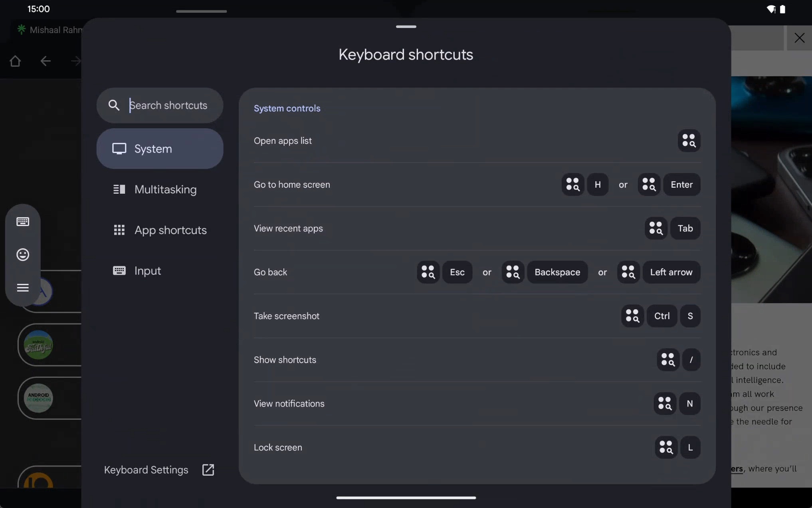Tap the Android Decoded thumbnail
The width and height of the screenshot is (812, 508).
tap(38, 398)
